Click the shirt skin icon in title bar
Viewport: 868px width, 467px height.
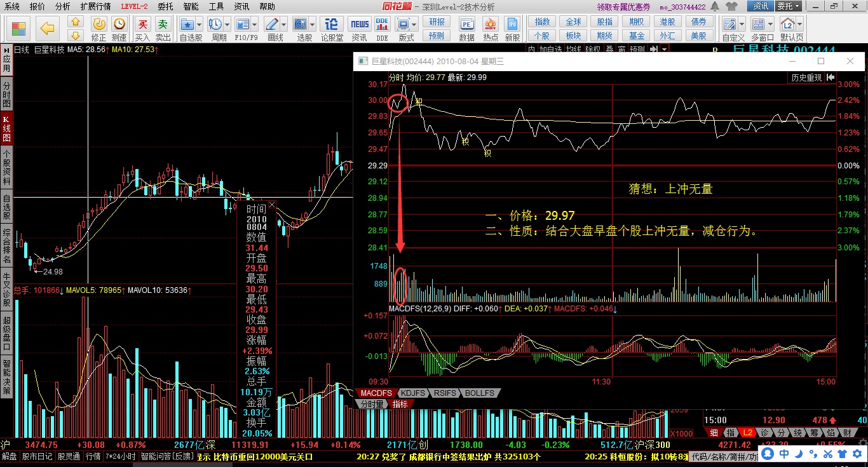pyautogui.click(x=731, y=6)
